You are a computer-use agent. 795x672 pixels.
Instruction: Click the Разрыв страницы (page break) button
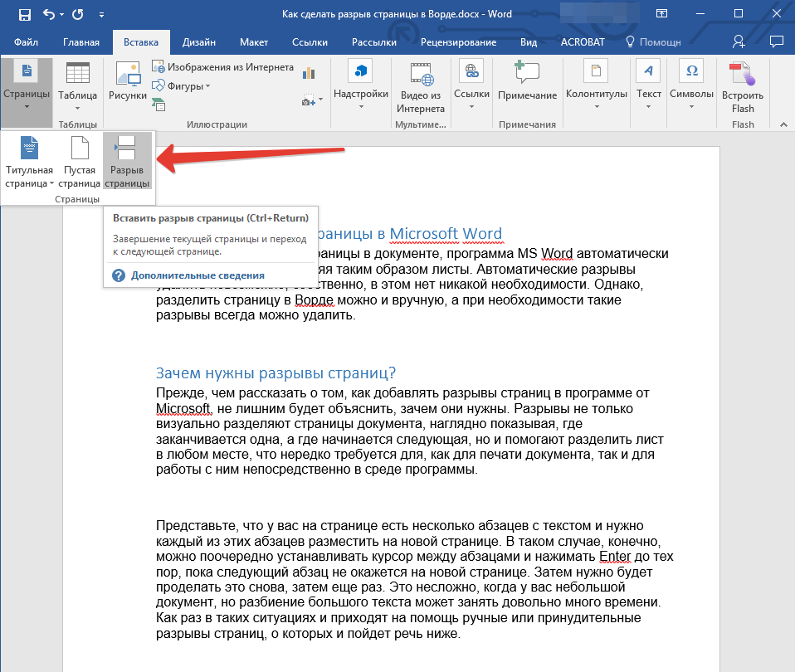click(127, 162)
